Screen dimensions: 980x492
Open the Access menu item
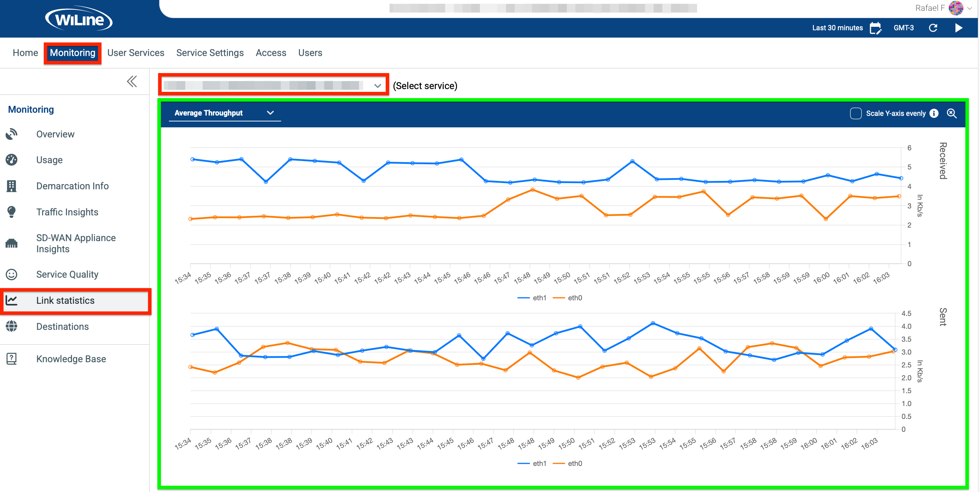pos(271,53)
